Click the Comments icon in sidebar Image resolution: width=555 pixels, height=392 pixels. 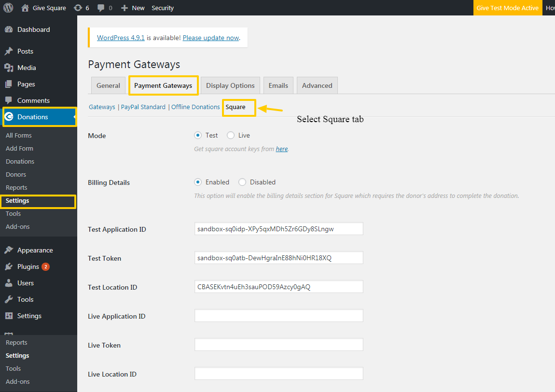[9, 100]
